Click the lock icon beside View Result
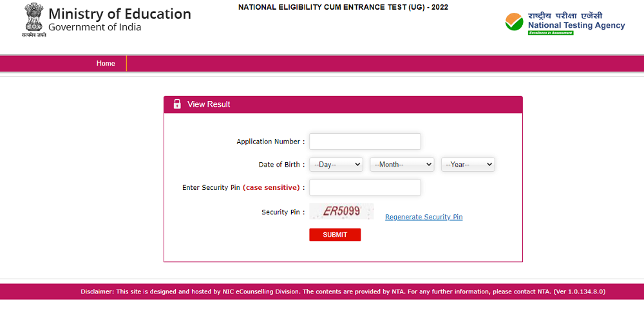 [177, 104]
